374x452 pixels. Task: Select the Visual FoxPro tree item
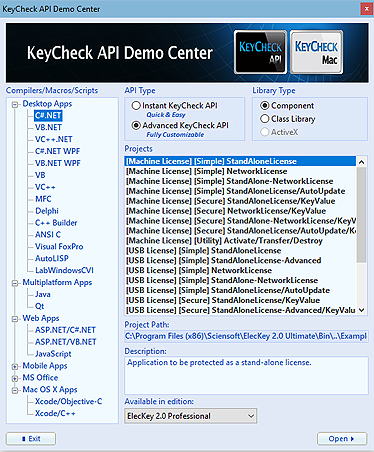[59, 247]
